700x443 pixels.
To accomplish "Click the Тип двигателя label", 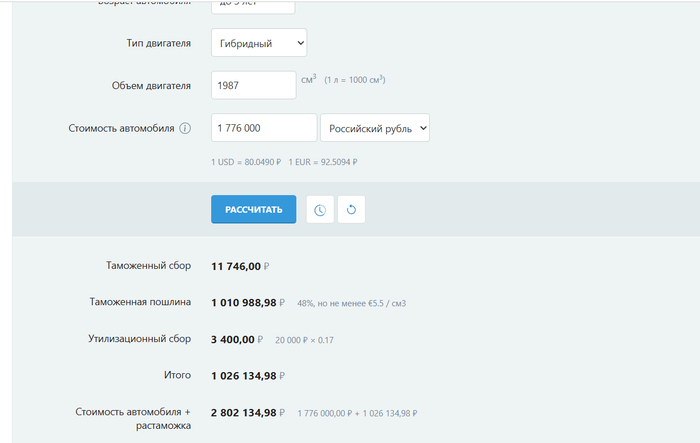I will [154, 43].
